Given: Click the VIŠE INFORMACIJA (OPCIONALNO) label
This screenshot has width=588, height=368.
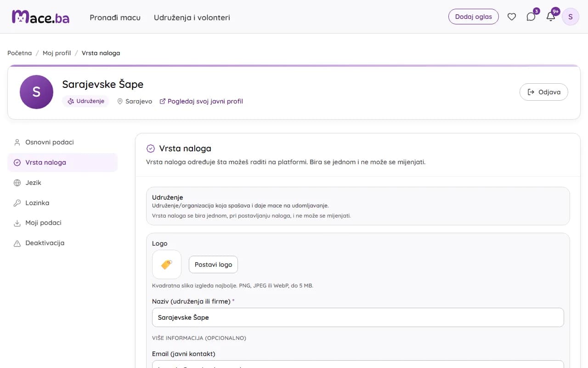Looking at the screenshot, I should pyautogui.click(x=199, y=338).
